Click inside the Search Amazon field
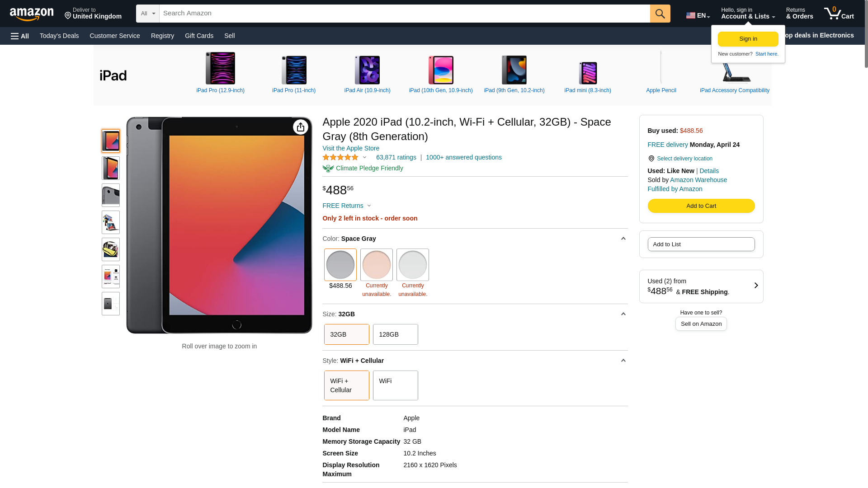 pos(405,14)
